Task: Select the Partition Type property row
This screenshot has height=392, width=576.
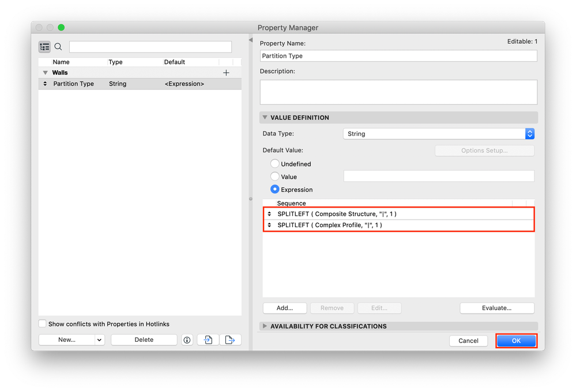Action: [x=140, y=84]
